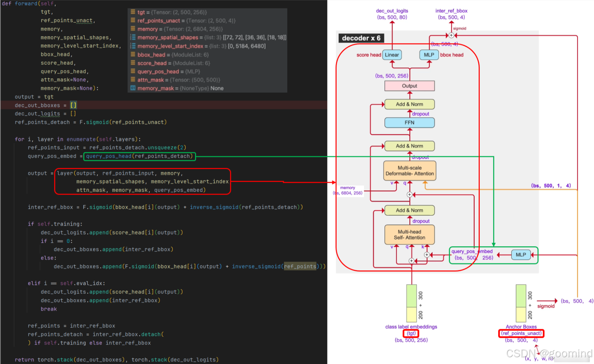Click the 'inter_ref_bbox (bs, 500, 4)' label
The width and height of the screenshot is (594, 364).
[x=451, y=14]
